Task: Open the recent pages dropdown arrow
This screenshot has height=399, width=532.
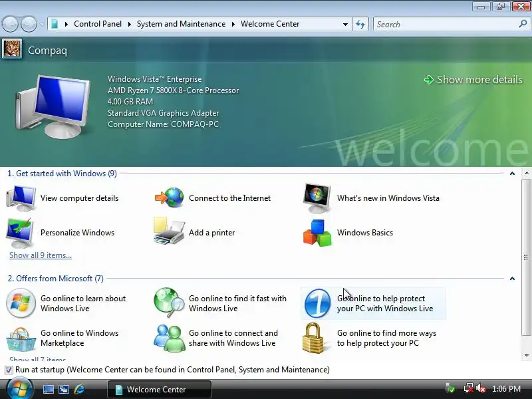Action: click(x=42, y=25)
